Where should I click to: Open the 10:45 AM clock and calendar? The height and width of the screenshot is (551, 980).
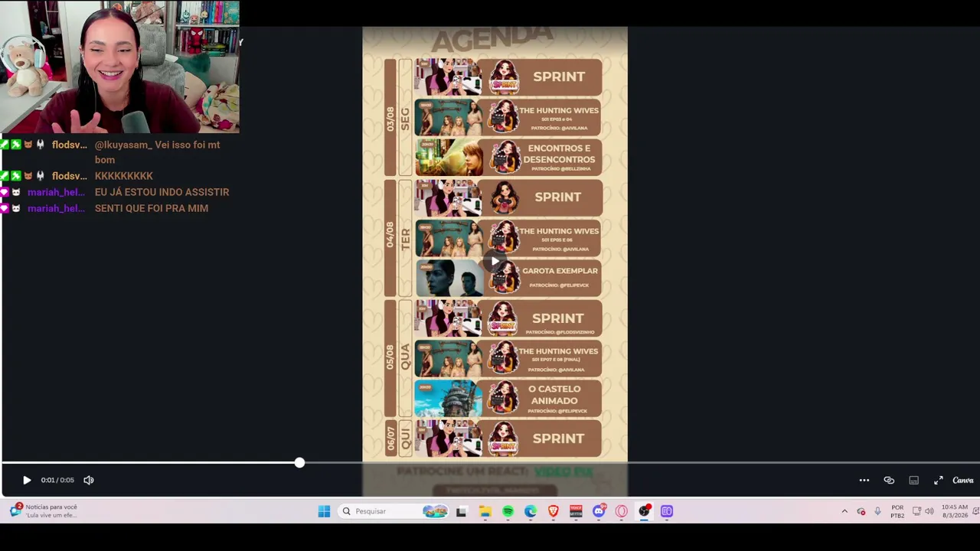(955, 511)
